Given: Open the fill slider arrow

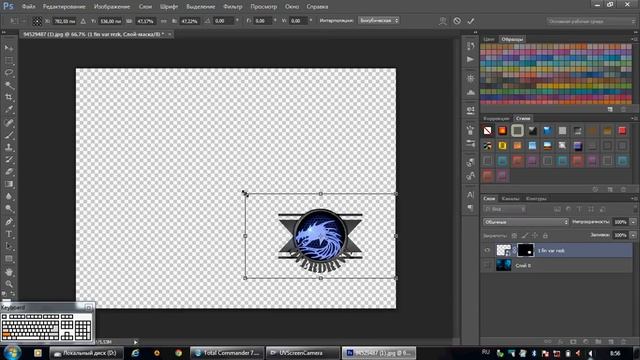Looking at the screenshot, I should click(633, 236).
